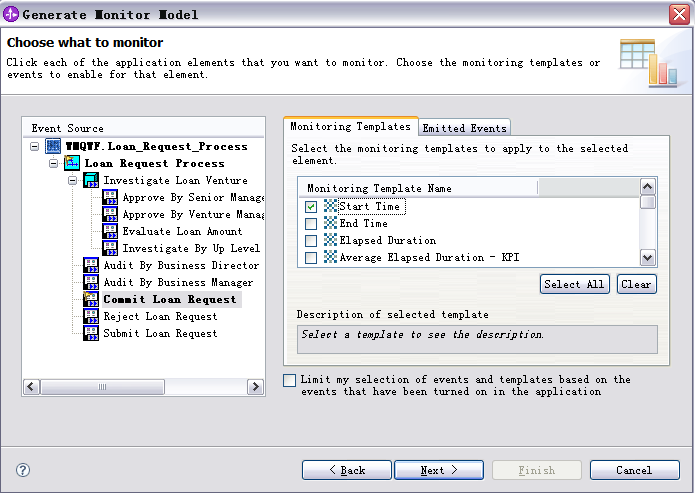Click the Elapsed Duration template icon

330,240
